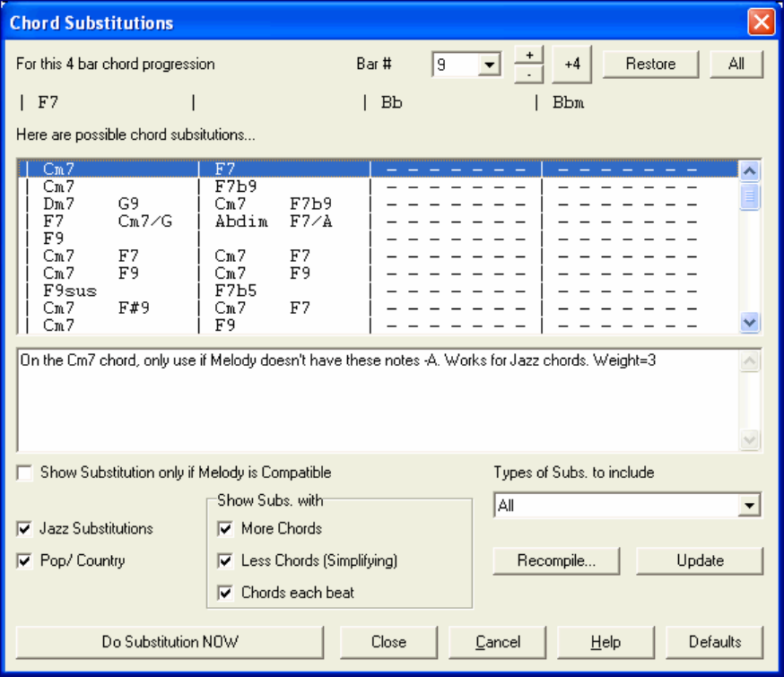Screen dimensions: 784x677
Task: Select the Cm7 F7 | Cm7 F7 row
Action: click(x=379, y=256)
